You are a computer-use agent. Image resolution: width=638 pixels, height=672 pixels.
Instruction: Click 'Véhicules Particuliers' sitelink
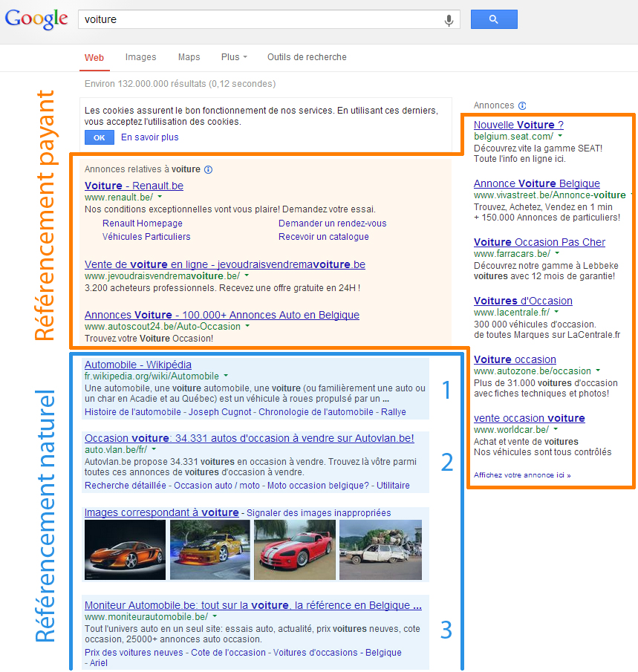[x=146, y=237]
